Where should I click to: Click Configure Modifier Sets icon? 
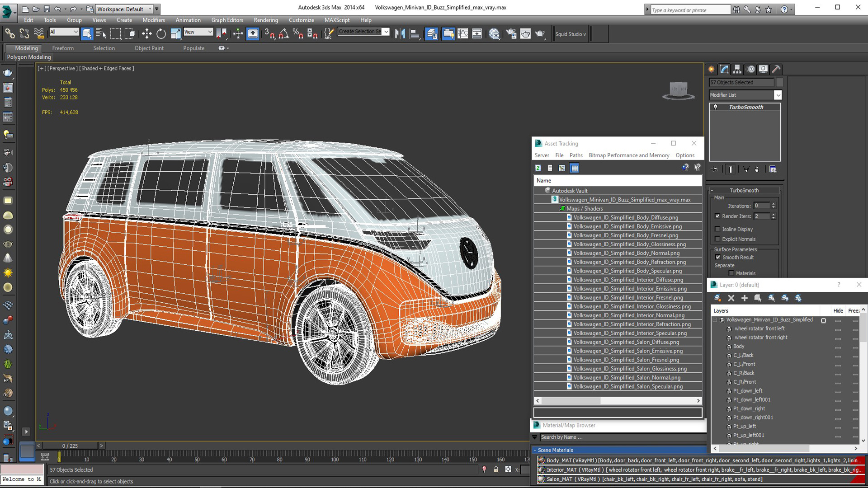773,169
